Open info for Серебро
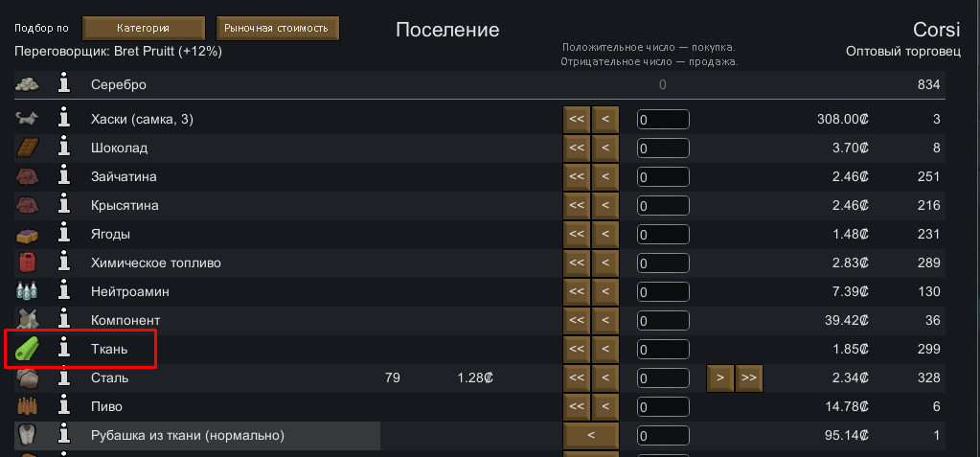 tap(65, 84)
